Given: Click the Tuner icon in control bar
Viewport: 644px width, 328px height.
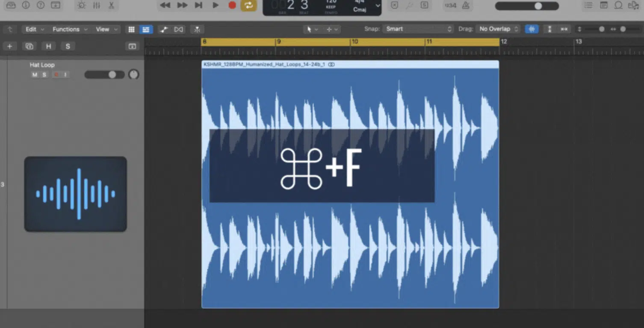Looking at the screenshot, I should [x=409, y=5].
